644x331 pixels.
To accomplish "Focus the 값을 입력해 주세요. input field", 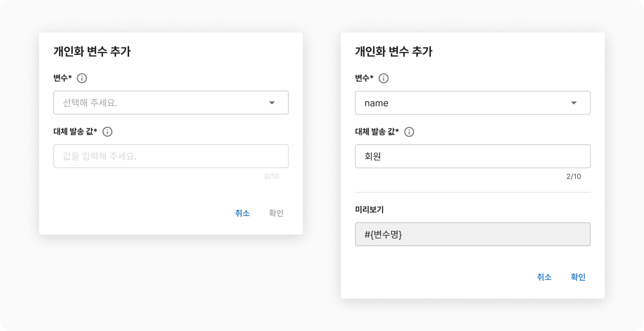I will 171,156.
